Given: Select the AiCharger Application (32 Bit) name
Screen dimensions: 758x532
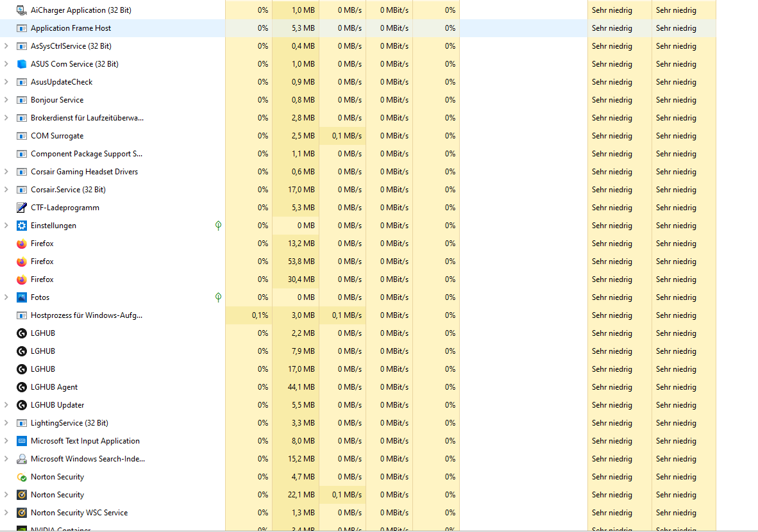Looking at the screenshot, I should pos(81,10).
